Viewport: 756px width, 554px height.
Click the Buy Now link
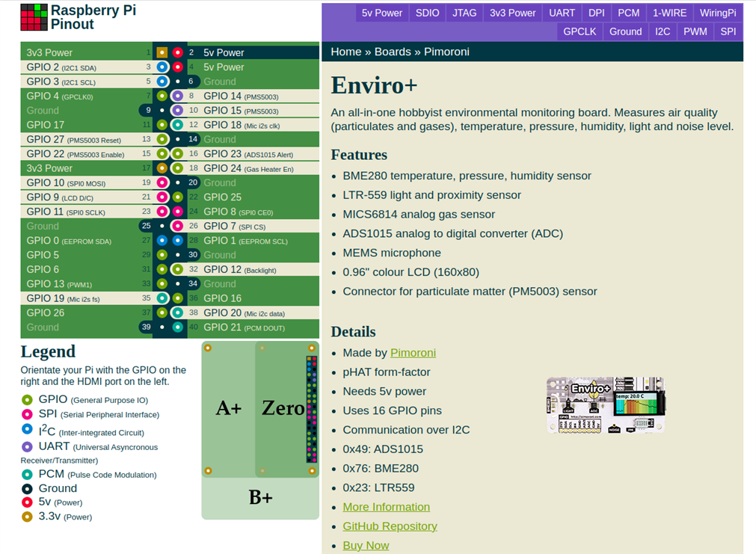[366, 546]
